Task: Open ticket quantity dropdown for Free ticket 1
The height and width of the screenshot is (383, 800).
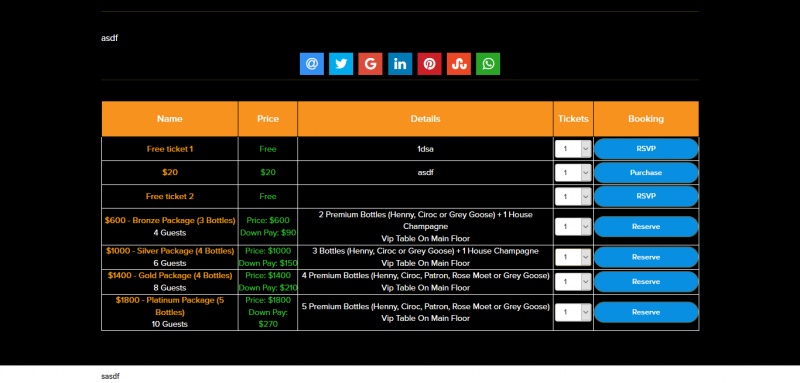Action: tap(573, 149)
